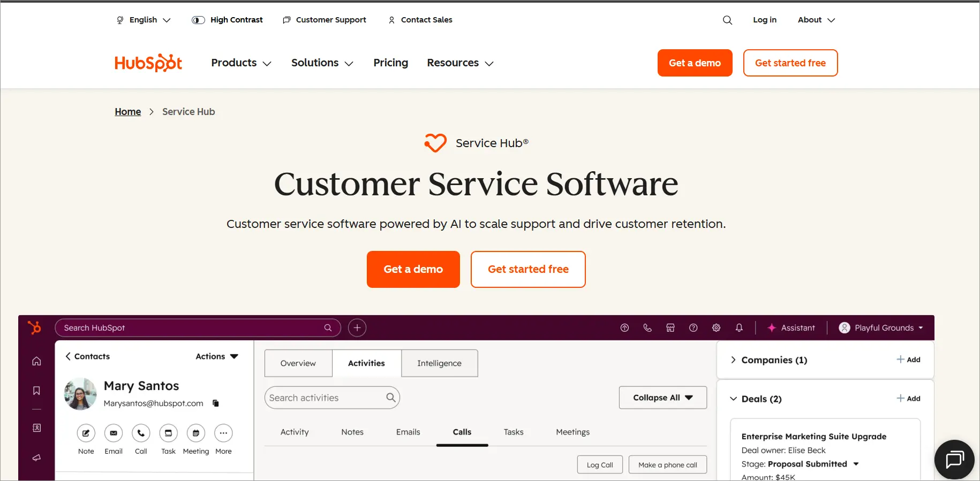Click the HubSpot sprocket icon in app bar
The height and width of the screenshot is (481, 980).
pos(35,327)
